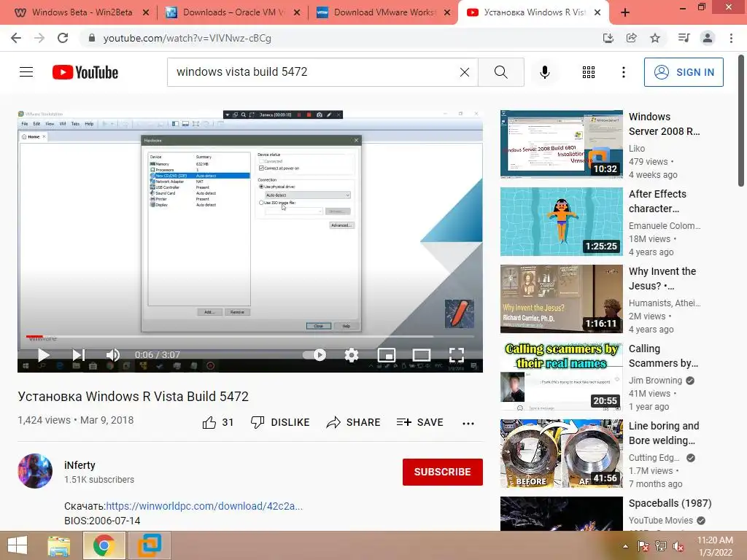This screenshot has width=747, height=560.
Task: Go back to the previous page
Action: pos(16,38)
